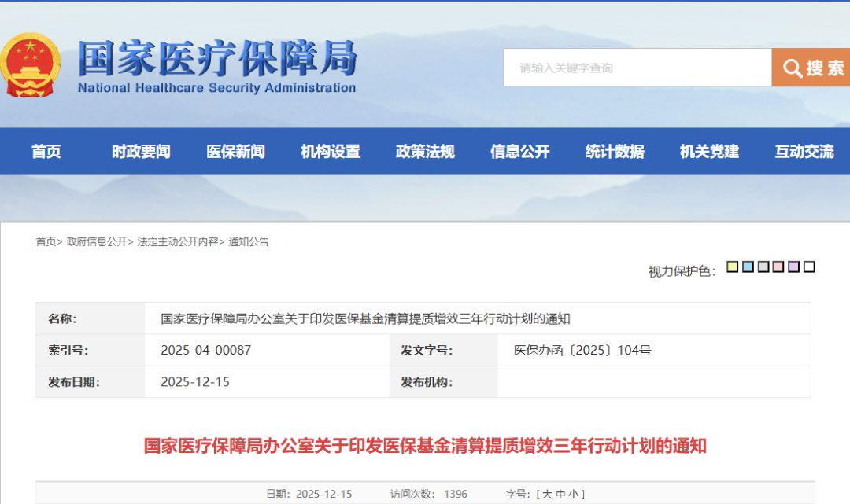The image size is (850, 504).
Task: Go to the 医保新闻 section
Action: click(x=236, y=152)
